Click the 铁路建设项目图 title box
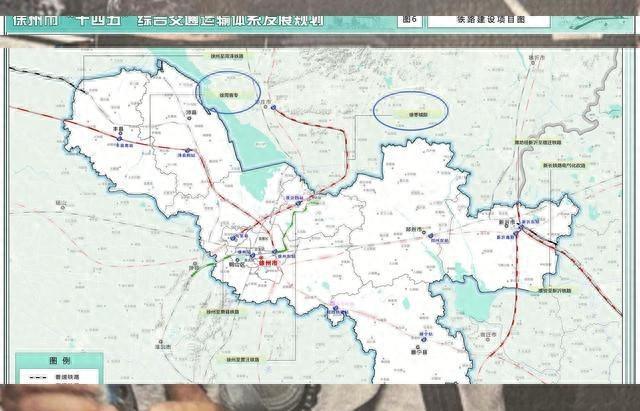The height and width of the screenshot is (411, 640). pos(489,20)
